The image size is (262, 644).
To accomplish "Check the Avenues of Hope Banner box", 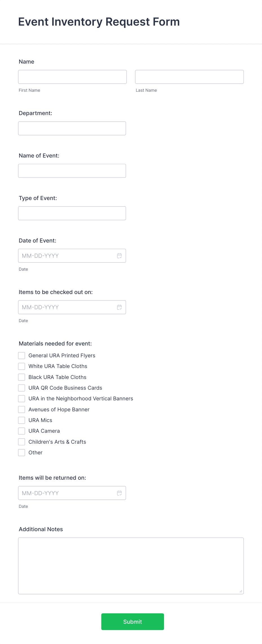I will pyautogui.click(x=21, y=409).
